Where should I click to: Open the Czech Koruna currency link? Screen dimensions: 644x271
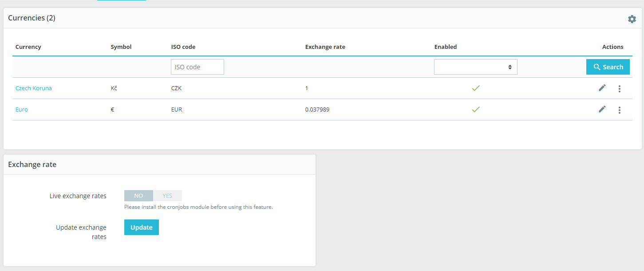pos(34,88)
